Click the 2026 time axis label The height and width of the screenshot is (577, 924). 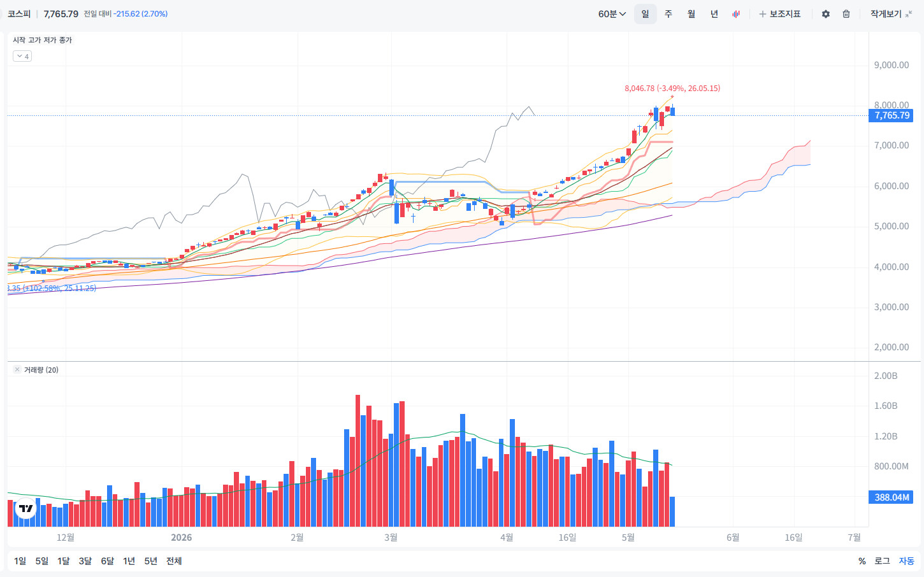click(x=182, y=538)
